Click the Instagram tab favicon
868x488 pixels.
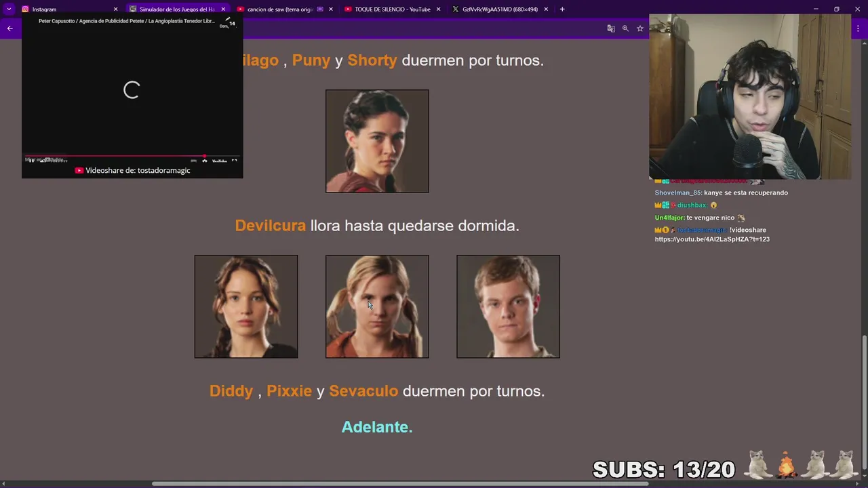click(x=25, y=9)
